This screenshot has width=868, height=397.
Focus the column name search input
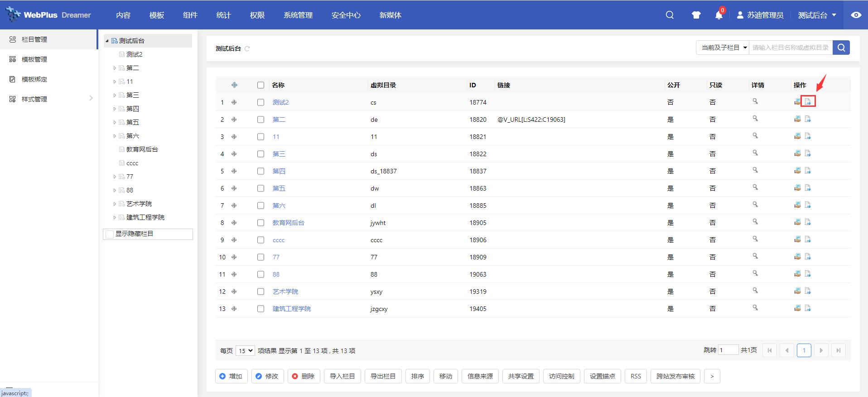click(791, 48)
